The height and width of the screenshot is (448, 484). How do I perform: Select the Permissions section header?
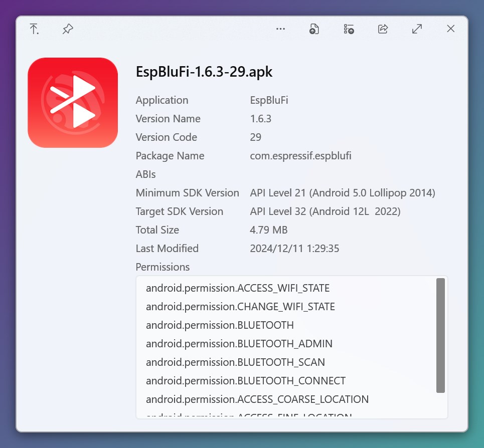[163, 267]
